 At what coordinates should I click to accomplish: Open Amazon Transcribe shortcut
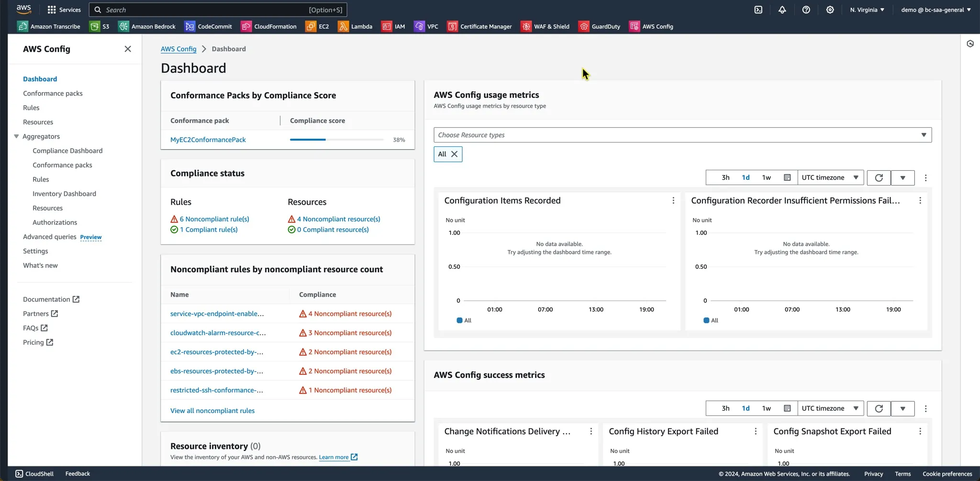click(49, 26)
